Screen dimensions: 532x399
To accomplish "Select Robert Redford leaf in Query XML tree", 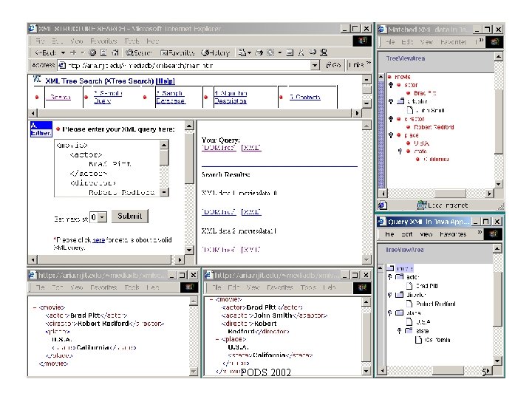I will click(436, 304).
